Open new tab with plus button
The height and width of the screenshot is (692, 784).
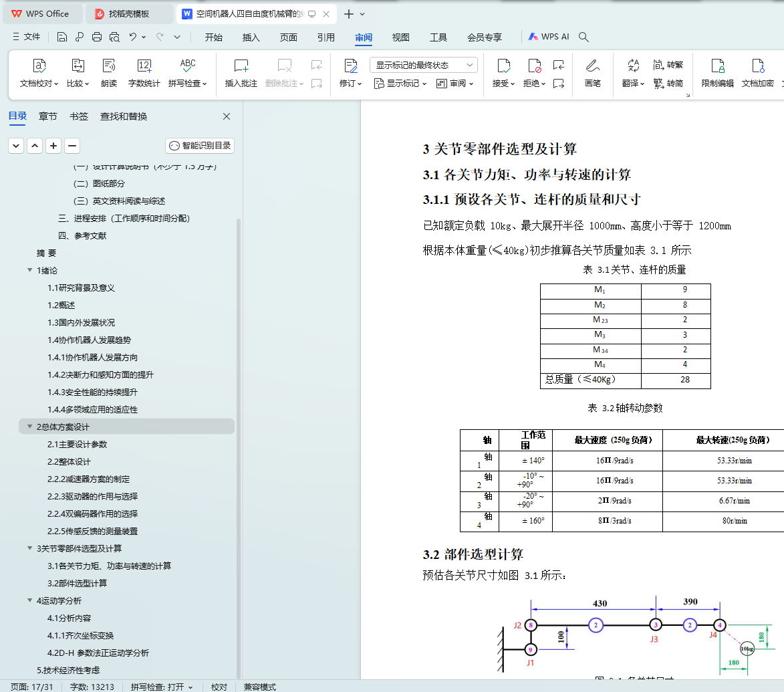click(349, 14)
